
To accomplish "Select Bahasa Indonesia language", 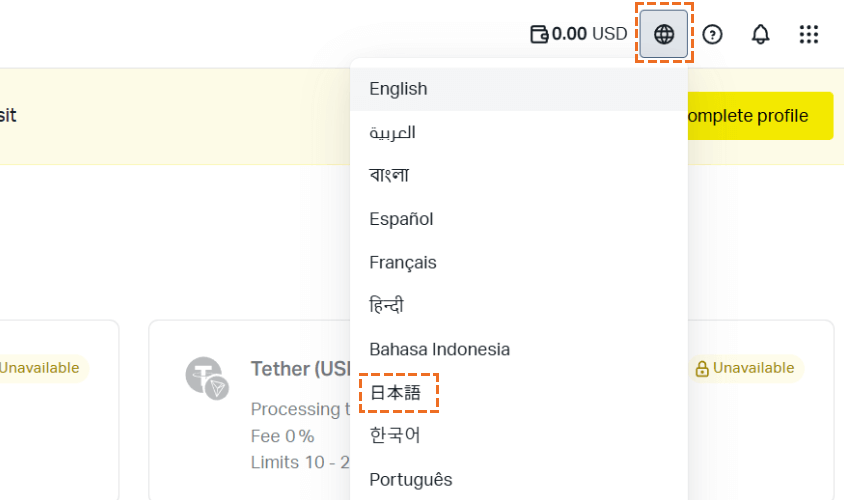I will pos(440,349).
